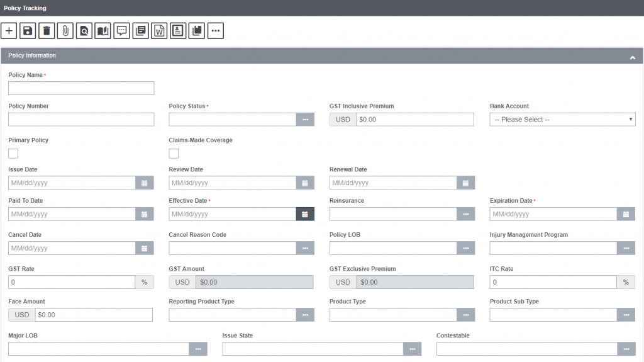Open Renewal Date calendar picker
The image size is (644, 362).
pos(466,183)
